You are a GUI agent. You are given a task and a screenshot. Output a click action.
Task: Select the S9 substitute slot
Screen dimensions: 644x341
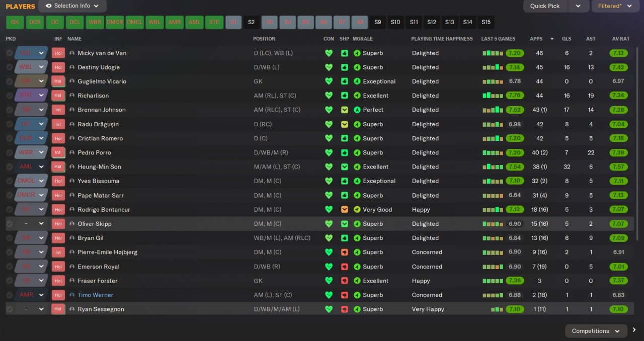pos(378,22)
